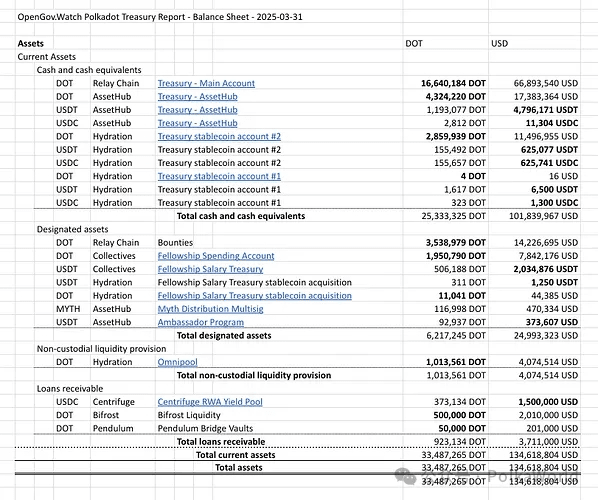598x500 pixels.
Task: Select the 625,077 USDT cell
Action: pos(549,150)
